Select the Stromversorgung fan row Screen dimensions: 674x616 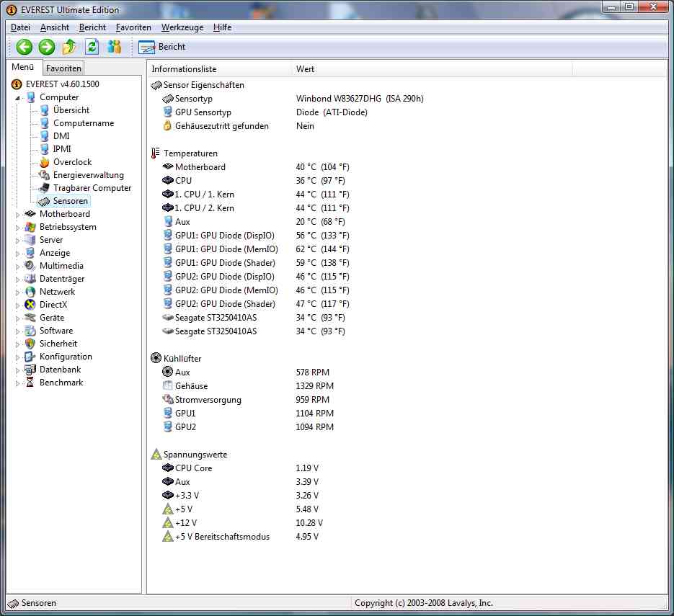coord(245,400)
